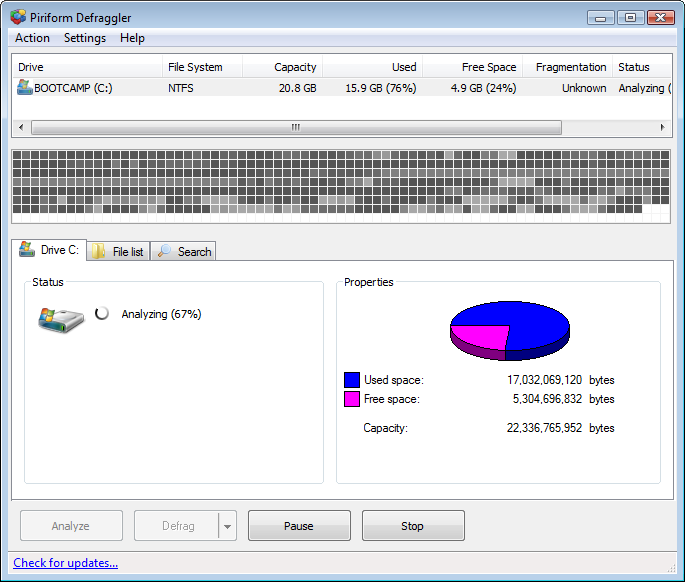Click the disk usage pie chart
The width and height of the screenshot is (685, 582).
point(509,327)
